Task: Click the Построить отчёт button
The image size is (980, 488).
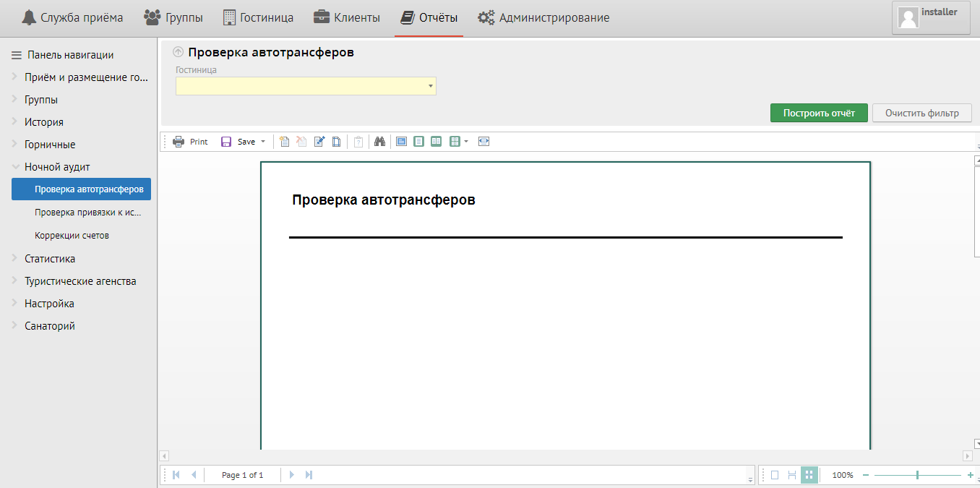Action: click(819, 113)
